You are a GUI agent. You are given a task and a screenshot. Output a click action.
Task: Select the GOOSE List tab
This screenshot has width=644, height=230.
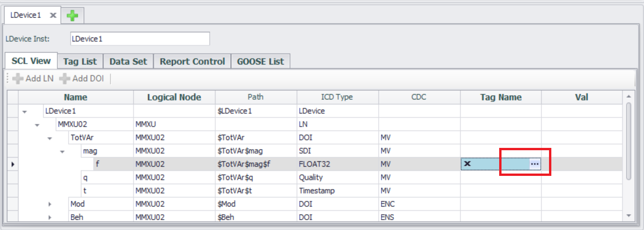click(x=260, y=61)
